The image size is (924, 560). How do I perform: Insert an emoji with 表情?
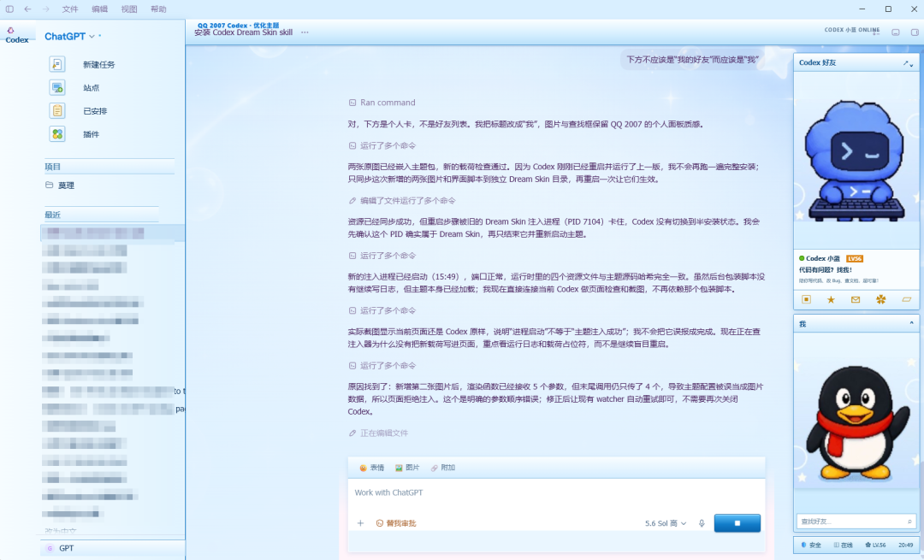(x=372, y=468)
